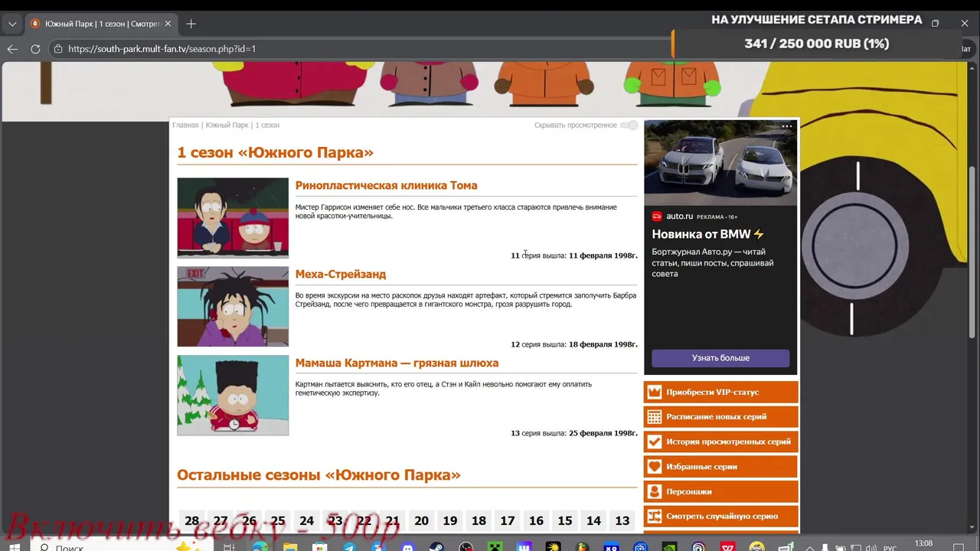Click Смотреть случайную серию
Screen dimensions: 980x551
tap(721, 517)
